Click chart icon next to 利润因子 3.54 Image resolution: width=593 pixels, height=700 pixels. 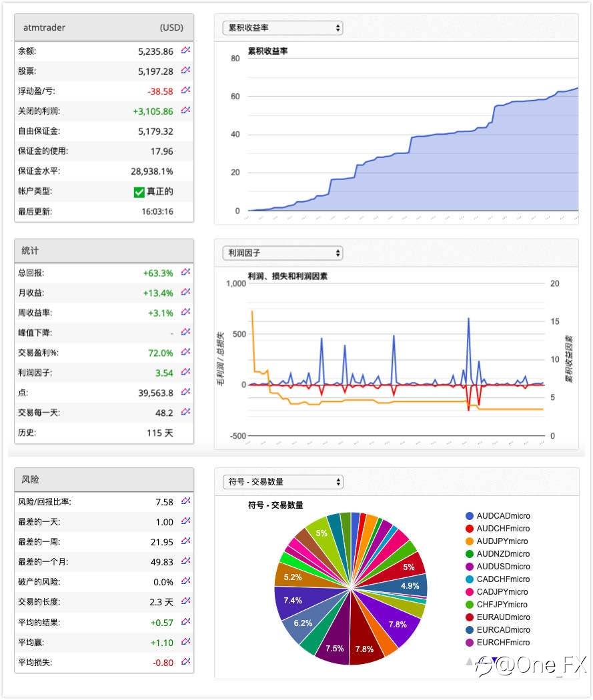(185, 372)
